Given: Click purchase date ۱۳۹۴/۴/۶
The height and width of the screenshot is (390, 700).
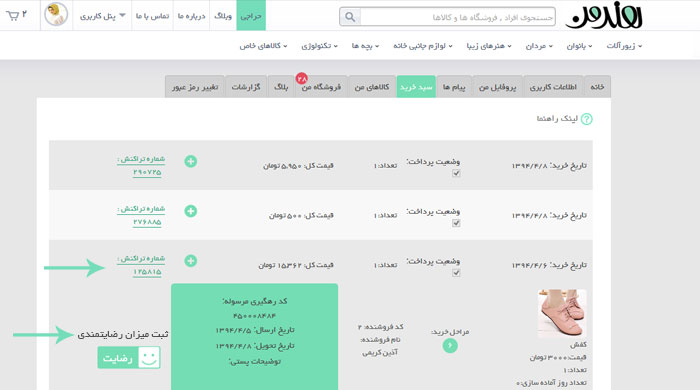Looking at the screenshot, I should click(x=549, y=265).
